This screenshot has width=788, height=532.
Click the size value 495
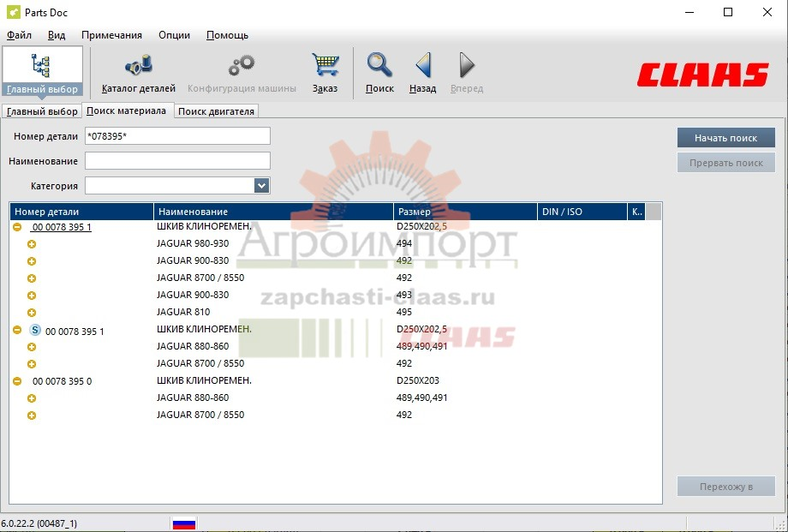[x=404, y=312]
